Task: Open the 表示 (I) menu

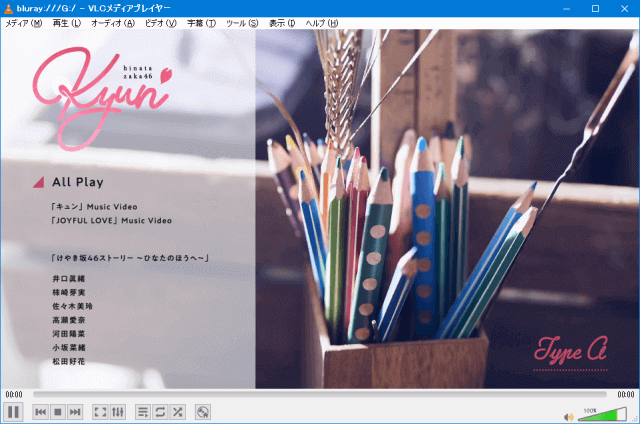Action: 282,23
